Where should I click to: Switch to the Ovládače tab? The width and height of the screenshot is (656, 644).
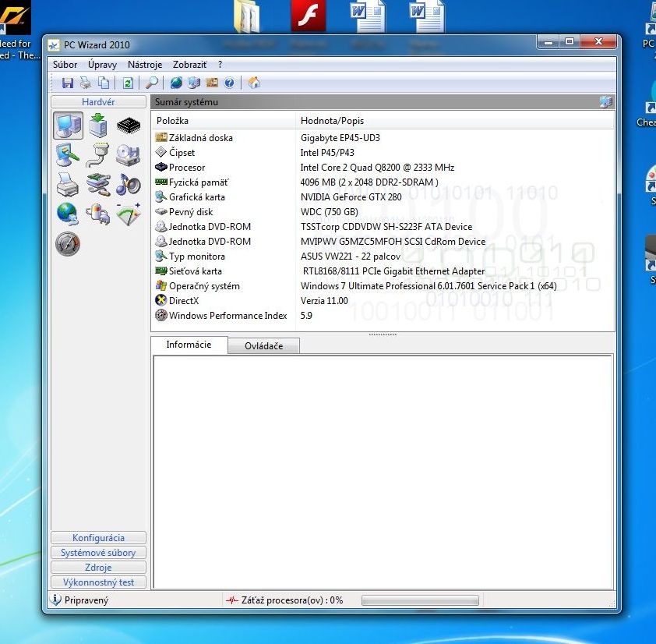[263, 346]
